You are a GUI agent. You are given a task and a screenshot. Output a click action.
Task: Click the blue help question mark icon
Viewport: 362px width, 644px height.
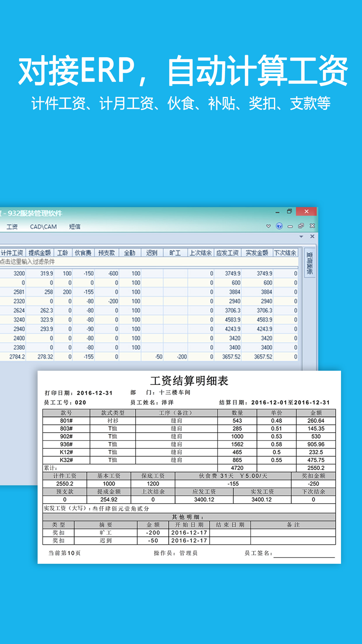[279, 226]
